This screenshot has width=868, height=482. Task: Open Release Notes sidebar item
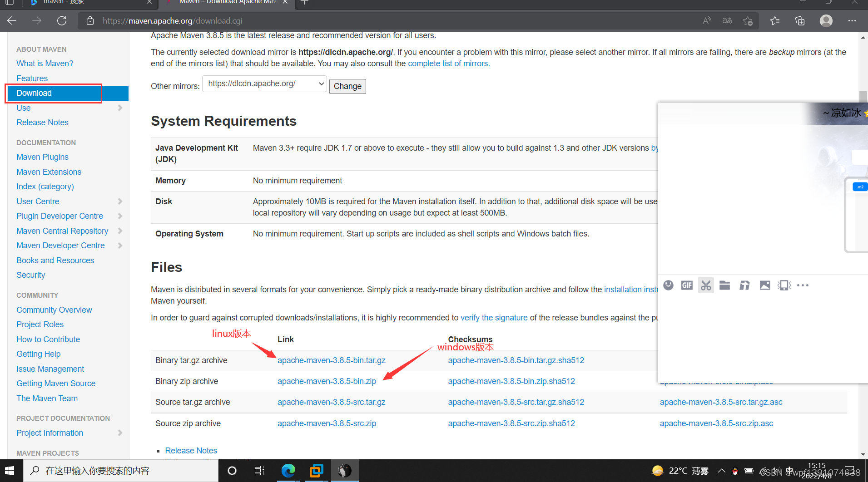42,123
